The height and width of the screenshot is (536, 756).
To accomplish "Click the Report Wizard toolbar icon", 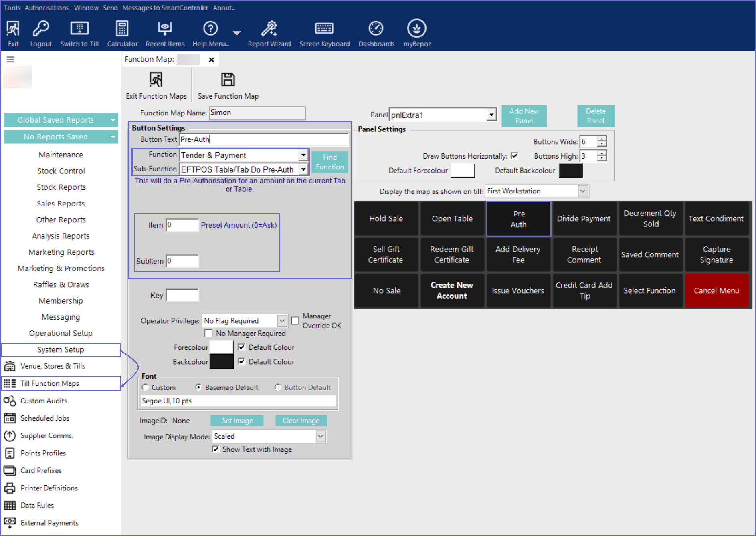I will point(269,29).
